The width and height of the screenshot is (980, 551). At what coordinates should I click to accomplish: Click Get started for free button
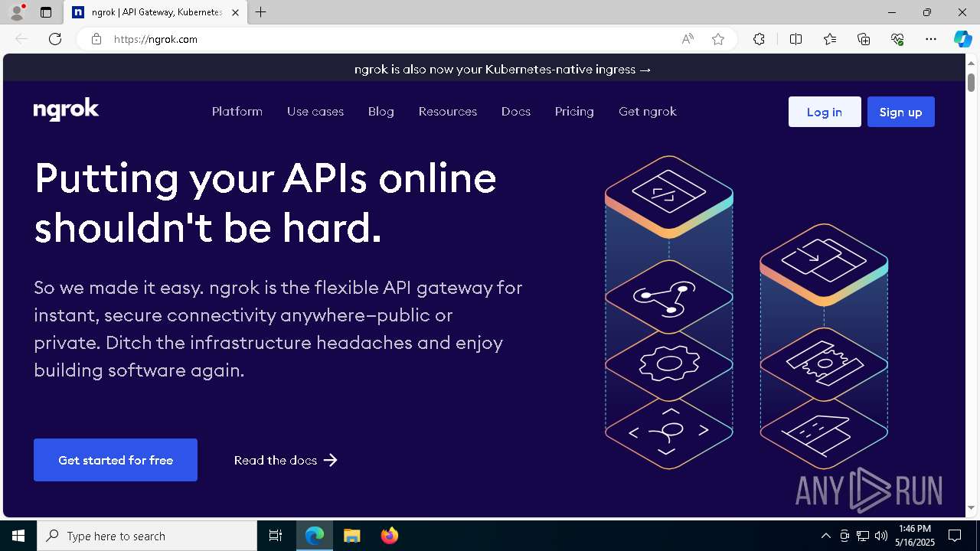116,460
